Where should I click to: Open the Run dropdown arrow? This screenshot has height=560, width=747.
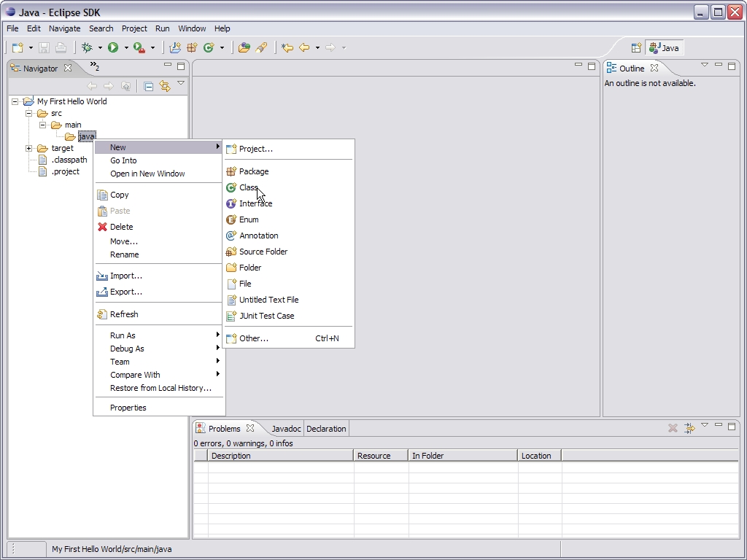[126, 47]
